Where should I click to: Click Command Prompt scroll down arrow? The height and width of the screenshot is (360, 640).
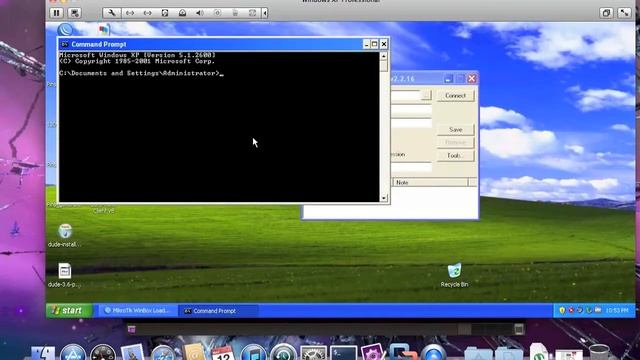pos(384,198)
